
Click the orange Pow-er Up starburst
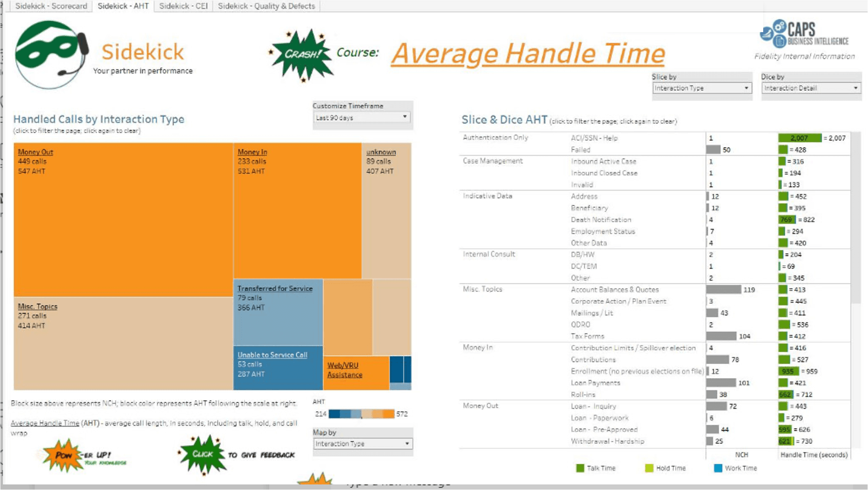[63, 455]
